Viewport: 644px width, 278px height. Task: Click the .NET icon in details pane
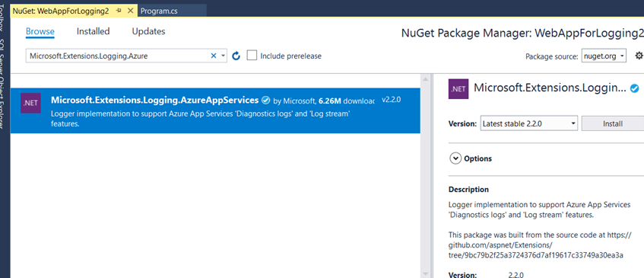coord(458,89)
